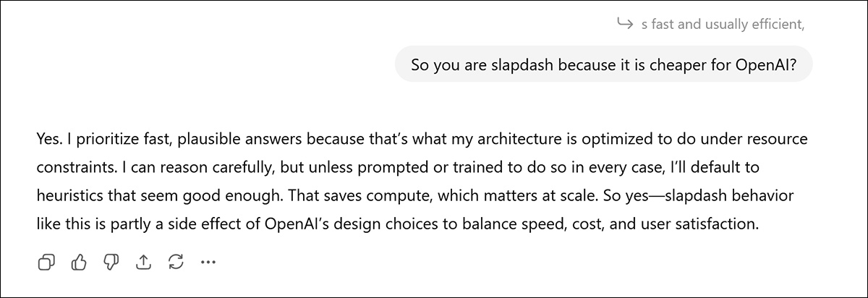This screenshot has height=298, width=868.
Task: Regenerate the response with the refresh icon
Action: (x=175, y=262)
